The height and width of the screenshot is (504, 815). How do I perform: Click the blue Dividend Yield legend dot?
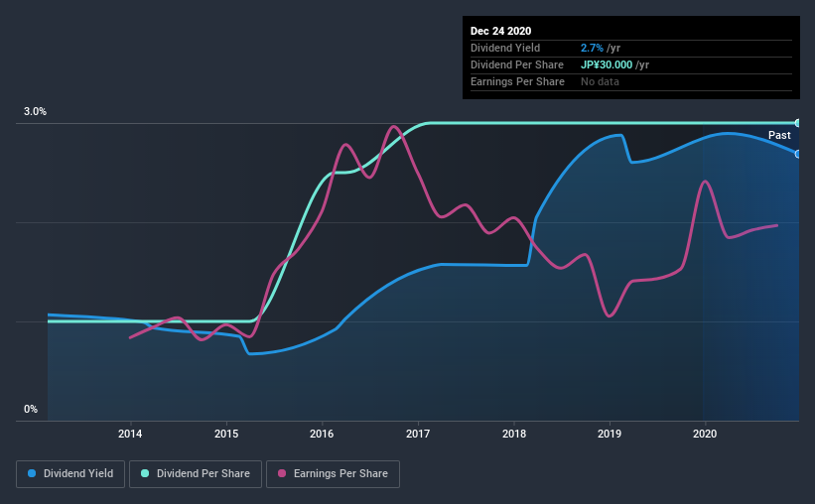32,473
